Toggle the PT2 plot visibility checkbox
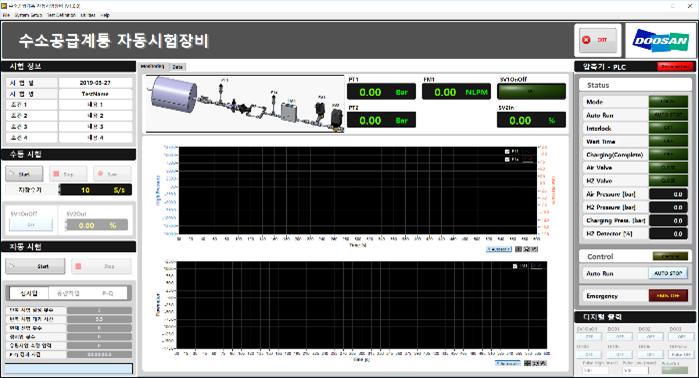Image resolution: width=699 pixels, height=378 pixels. (x=507, y=159)
